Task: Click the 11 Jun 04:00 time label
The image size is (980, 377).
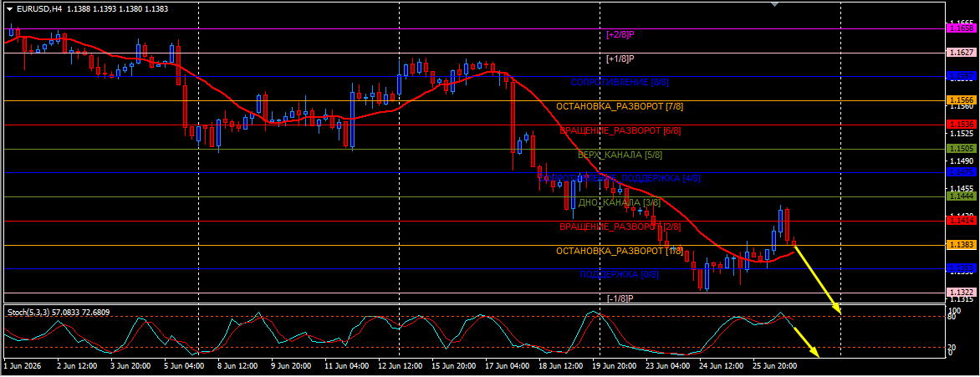Action: click(345, 364)
